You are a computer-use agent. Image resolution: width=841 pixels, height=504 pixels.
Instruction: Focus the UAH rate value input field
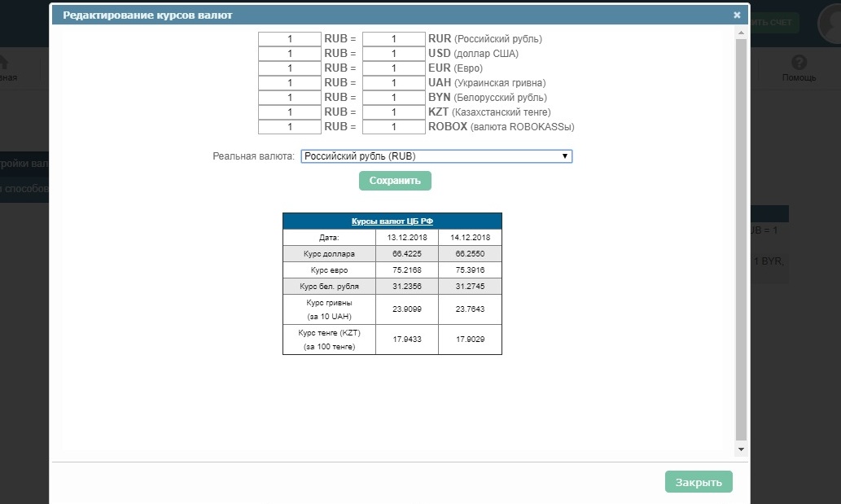(394, 83)
